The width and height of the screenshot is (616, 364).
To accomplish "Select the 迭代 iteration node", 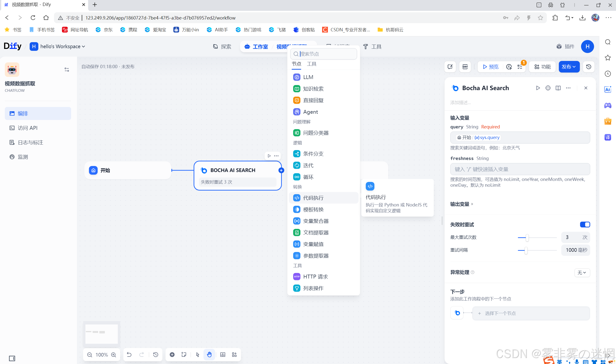I will [x=324, y=165].
